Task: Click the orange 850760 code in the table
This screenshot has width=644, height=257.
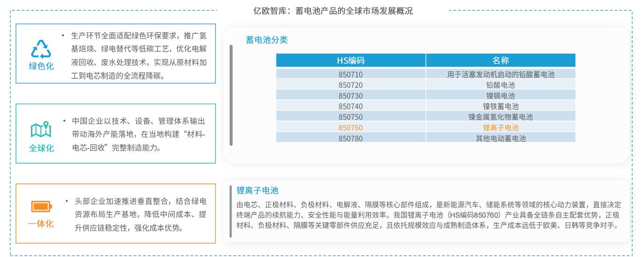Action: [350, 128]
